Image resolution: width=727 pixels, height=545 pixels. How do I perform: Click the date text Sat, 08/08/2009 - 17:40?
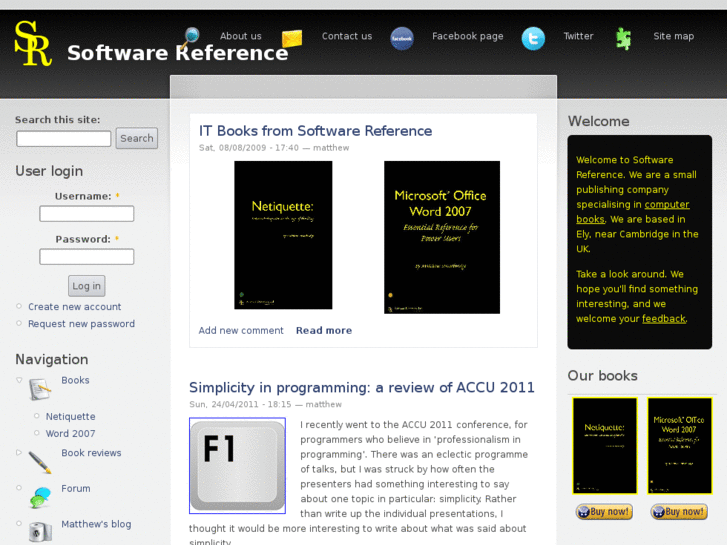pos(249,148)
